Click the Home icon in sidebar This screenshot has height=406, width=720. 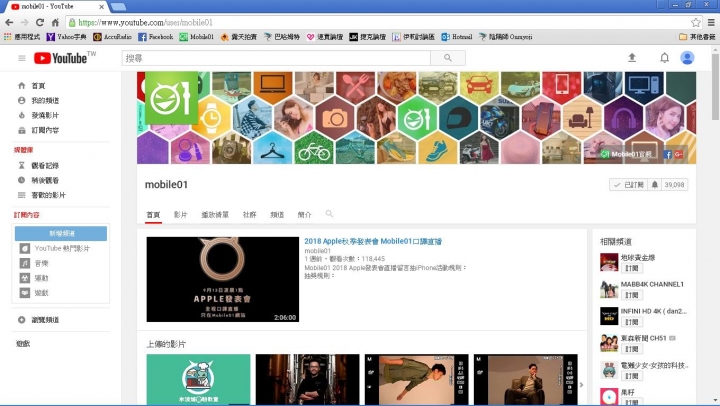(22, 85)
